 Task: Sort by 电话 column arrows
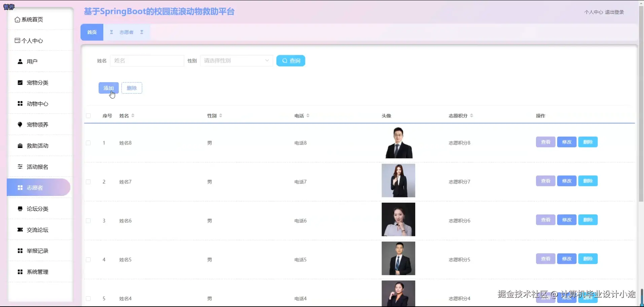pos(308,115)
